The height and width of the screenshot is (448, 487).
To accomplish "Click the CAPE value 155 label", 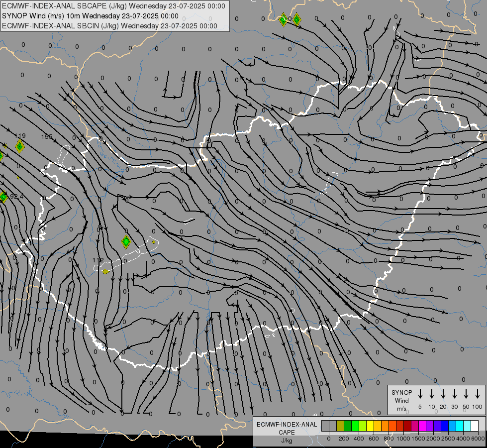I will pyautogui.click(x=47, y=136).
